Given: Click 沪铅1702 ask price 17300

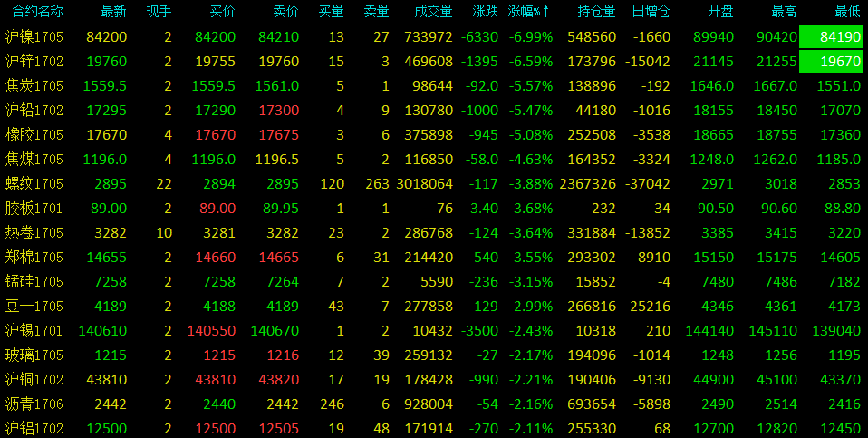Looking at the screenshot, I should click(x=279, y=111).
